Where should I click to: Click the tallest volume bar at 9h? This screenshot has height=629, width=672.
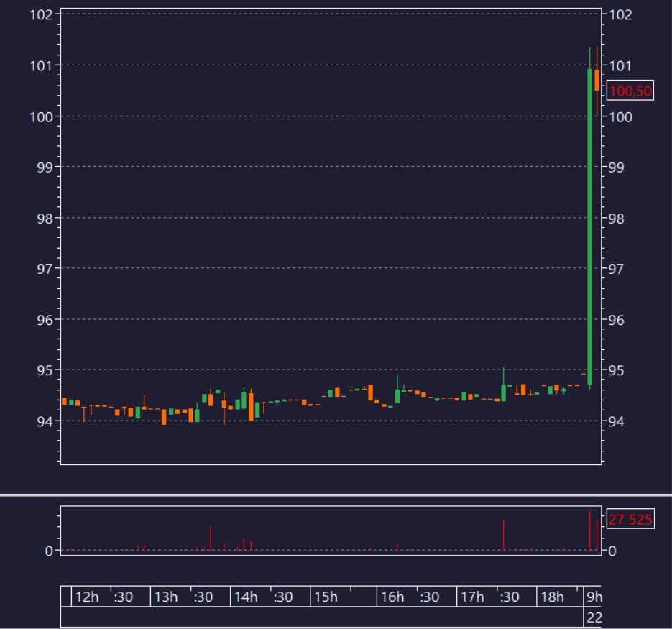[590, 530]
